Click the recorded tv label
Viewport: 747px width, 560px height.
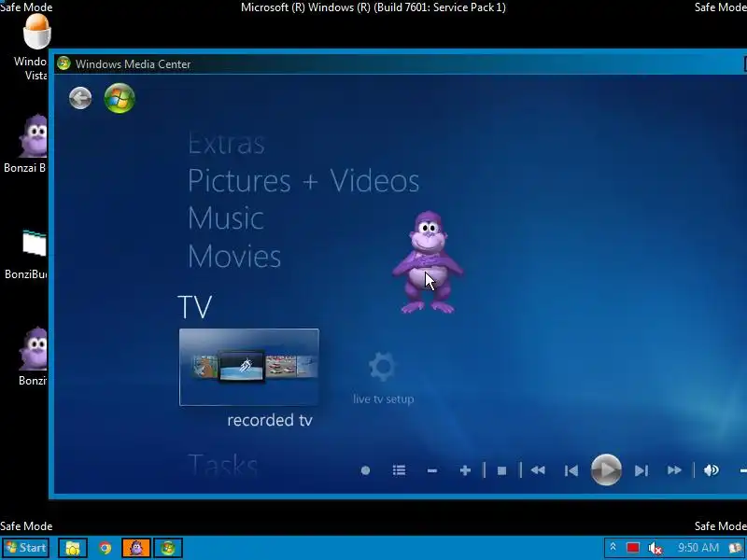point(270,420)
